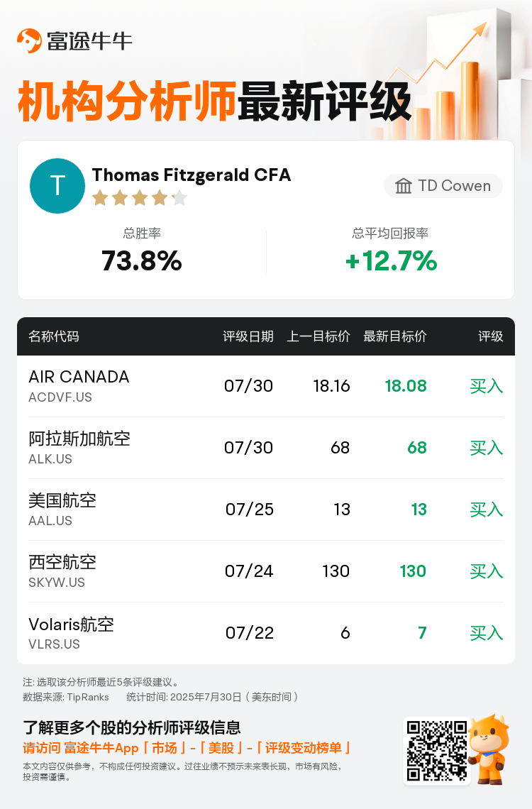The image size is (532, 809).
Task: Click the 买入 rating for AIR CANADA
Action: pos(486,386)
